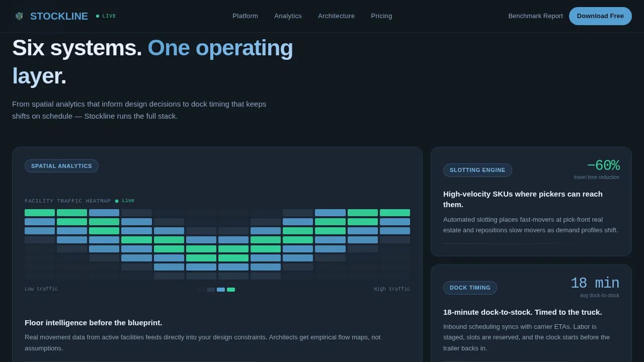Screen dimensions: 644x362
Task: Click the heatmap "Live" indicator
Action: [x=125, y=201]
